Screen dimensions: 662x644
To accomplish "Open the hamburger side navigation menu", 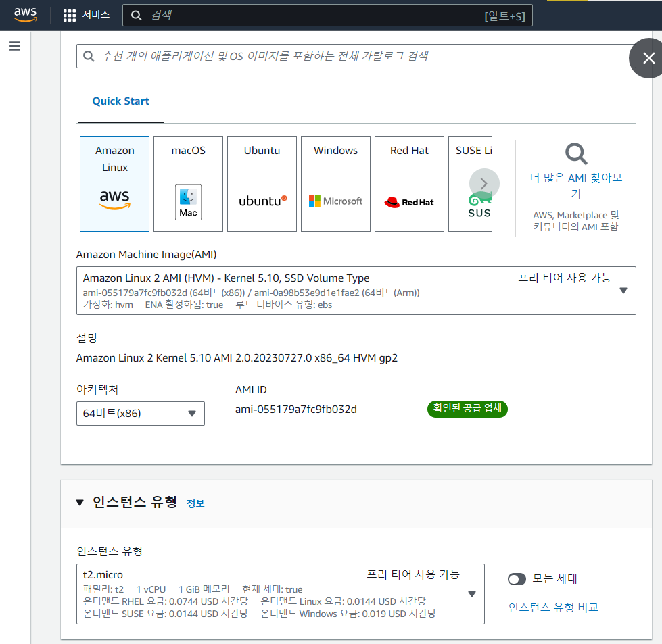I will point(15,46).
